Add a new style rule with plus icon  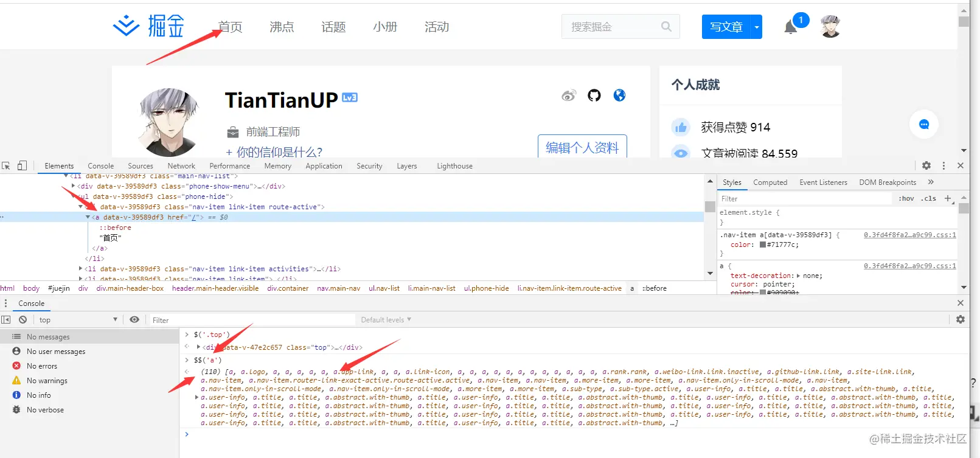tap(948, 198)
